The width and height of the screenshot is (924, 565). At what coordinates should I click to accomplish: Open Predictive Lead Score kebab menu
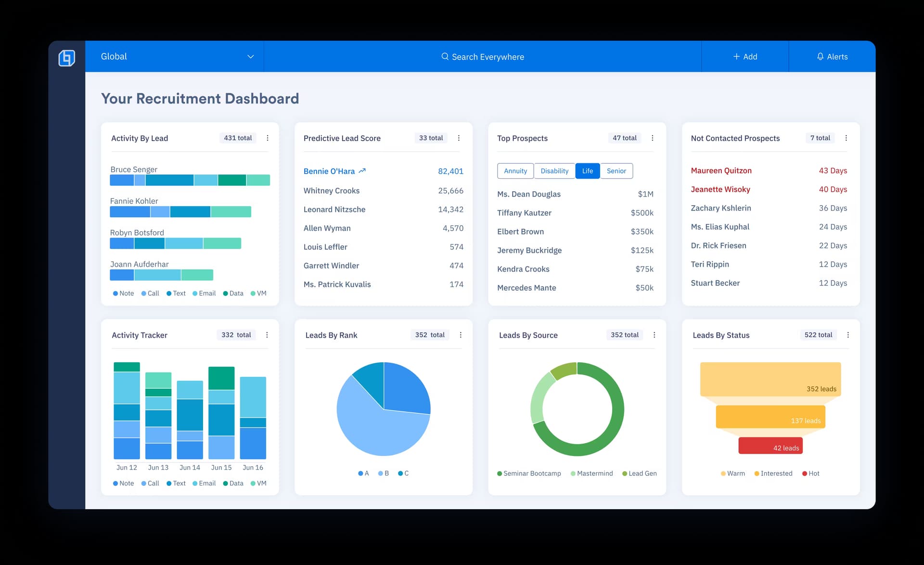click(459, 138)
